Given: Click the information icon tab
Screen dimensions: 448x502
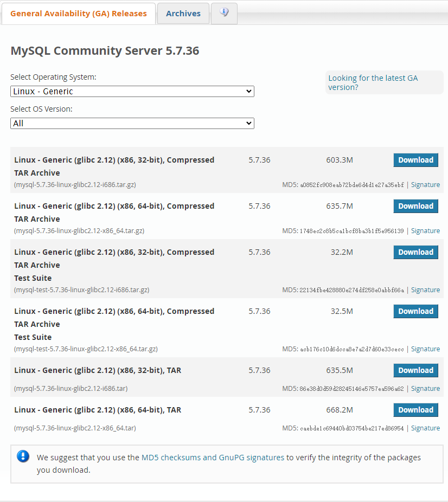Looking at the screenshot, I should [224, 13].
